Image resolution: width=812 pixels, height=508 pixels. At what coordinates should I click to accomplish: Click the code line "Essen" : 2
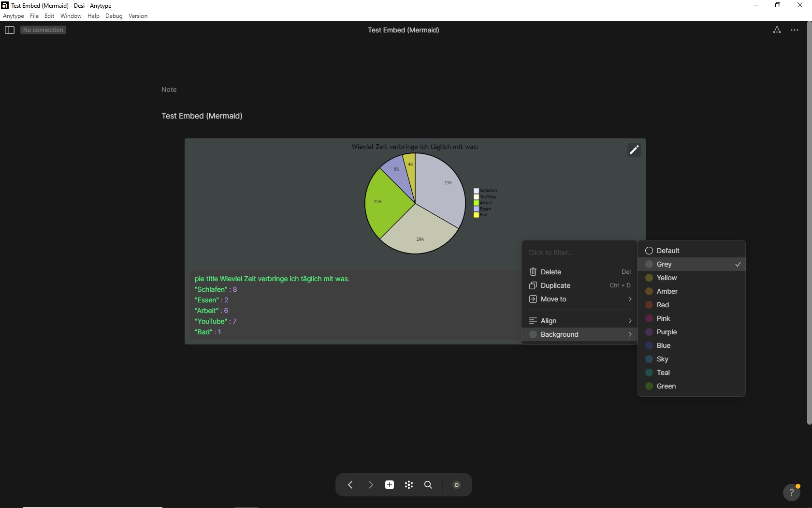click(x=212, y=300)
